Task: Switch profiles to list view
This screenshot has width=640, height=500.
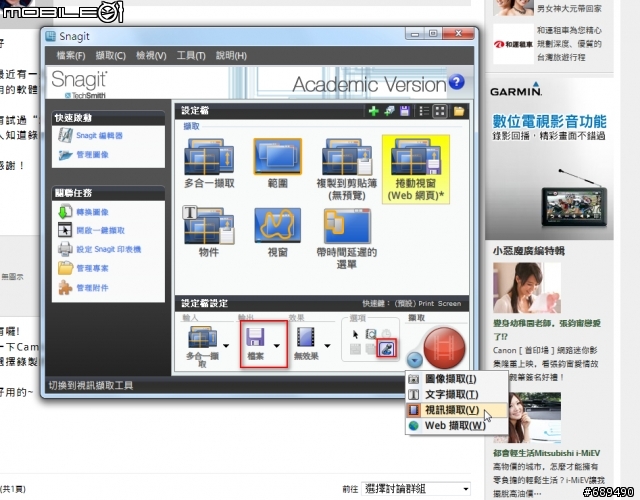Action: tap(424, 111)
